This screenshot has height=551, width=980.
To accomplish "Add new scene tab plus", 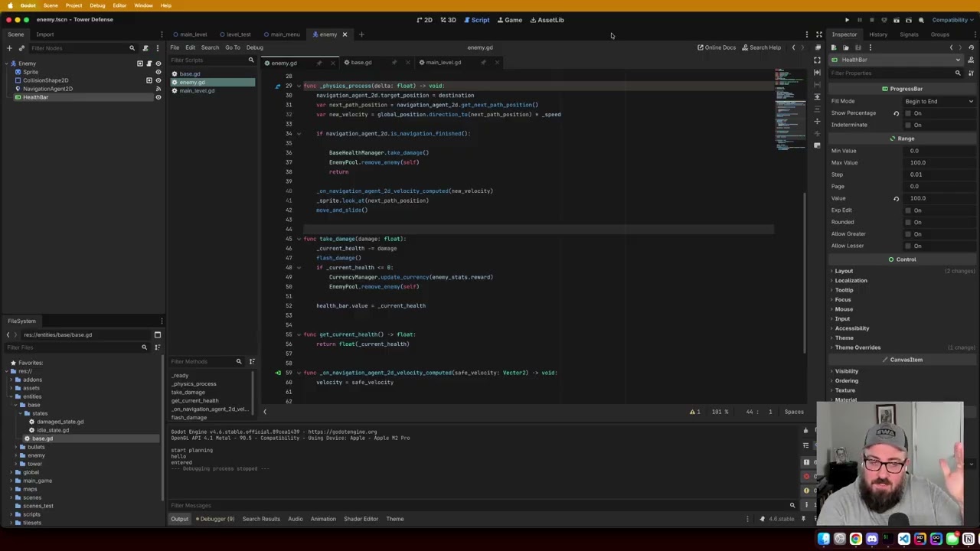I will point(362,34).
